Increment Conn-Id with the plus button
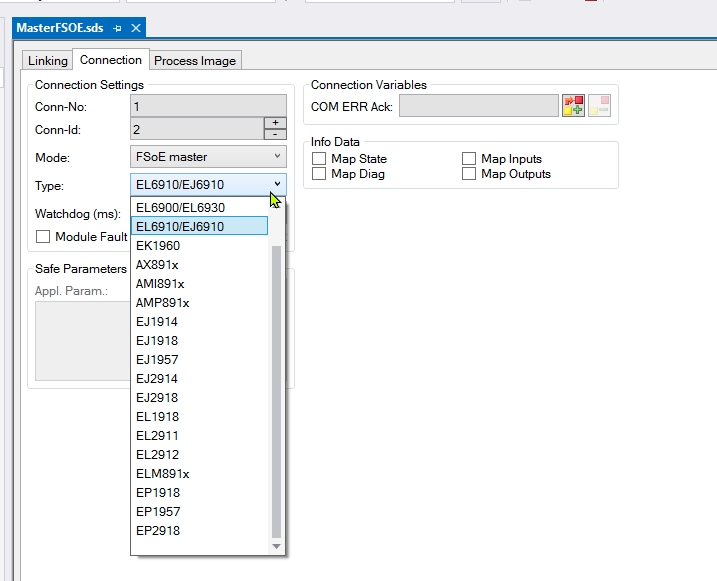 click(275, 123)
